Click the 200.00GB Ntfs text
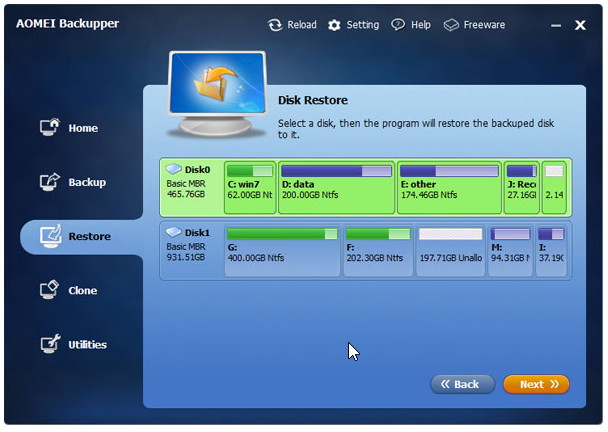This screenshot has height=432, width=608. click(x=310, y=195)
